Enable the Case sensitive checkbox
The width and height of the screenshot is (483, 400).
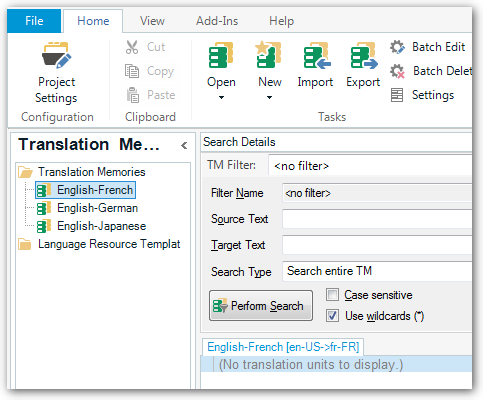pos(333,295)
